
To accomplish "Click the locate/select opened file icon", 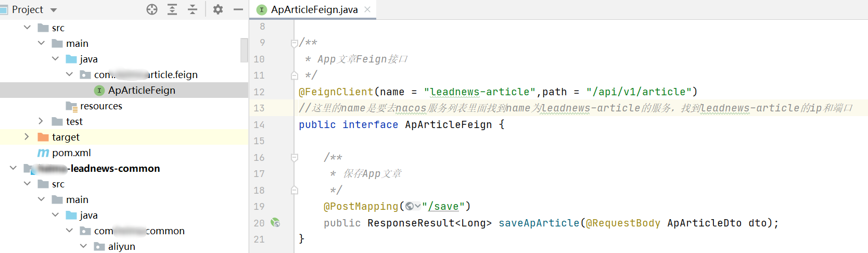I will [x=152, y=9].
